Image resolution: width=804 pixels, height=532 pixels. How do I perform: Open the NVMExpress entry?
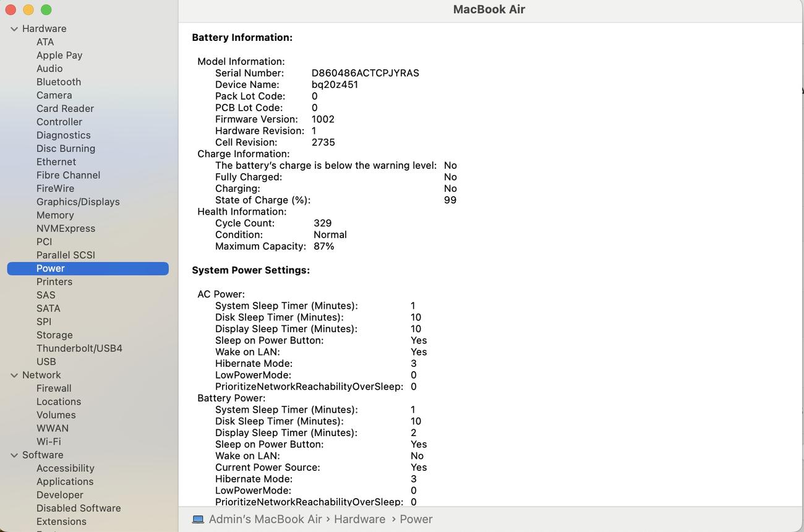[x=66, y=228]
